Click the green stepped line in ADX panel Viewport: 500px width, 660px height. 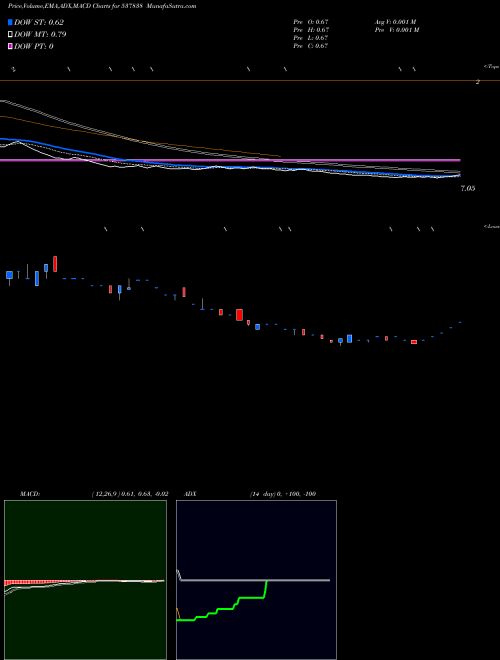(x=221, y=608)
